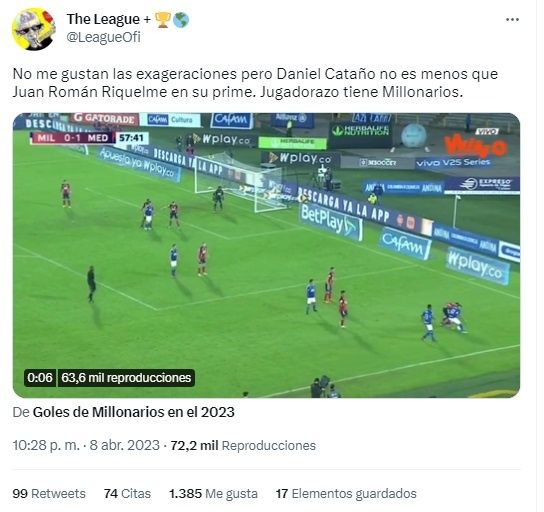Image resolution: width=544 pixels, height=512 pixels.
Task: Open the three-dots more options menu
Action: coord(512,20)
